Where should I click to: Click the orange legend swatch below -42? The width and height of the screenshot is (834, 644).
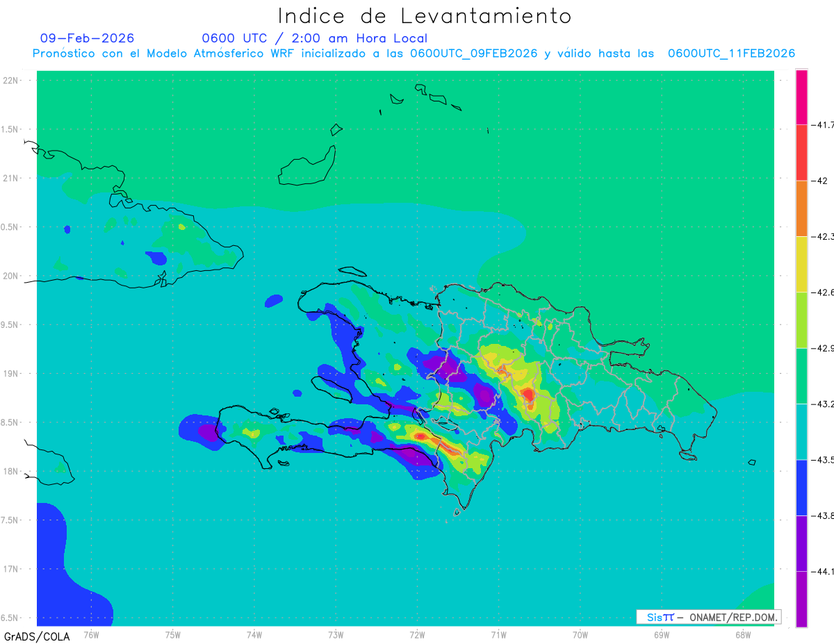(x=801, y=208)
